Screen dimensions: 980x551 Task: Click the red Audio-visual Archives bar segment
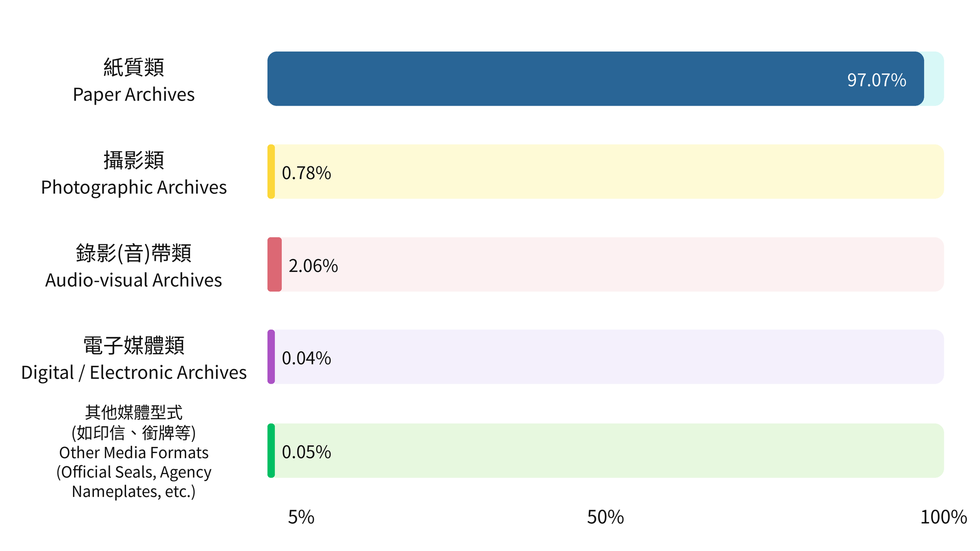coord(275,264)
